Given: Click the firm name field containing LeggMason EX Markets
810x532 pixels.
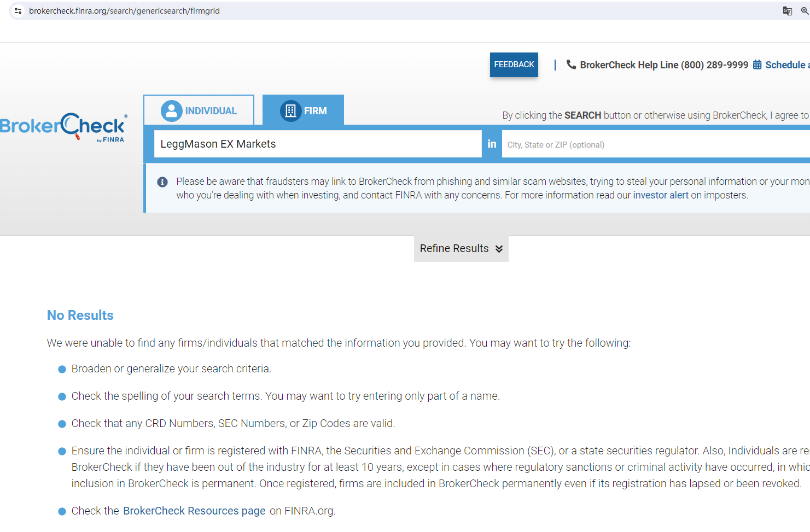Looking at the screenshot, I should pyautogui.click(x=318, y=144).
